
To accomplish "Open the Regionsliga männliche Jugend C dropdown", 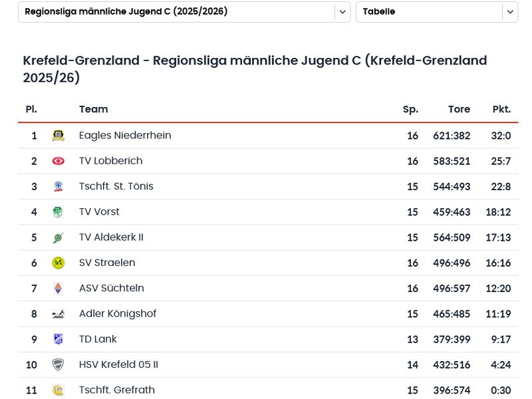I will pyautogui.click(x=176, y=12).
